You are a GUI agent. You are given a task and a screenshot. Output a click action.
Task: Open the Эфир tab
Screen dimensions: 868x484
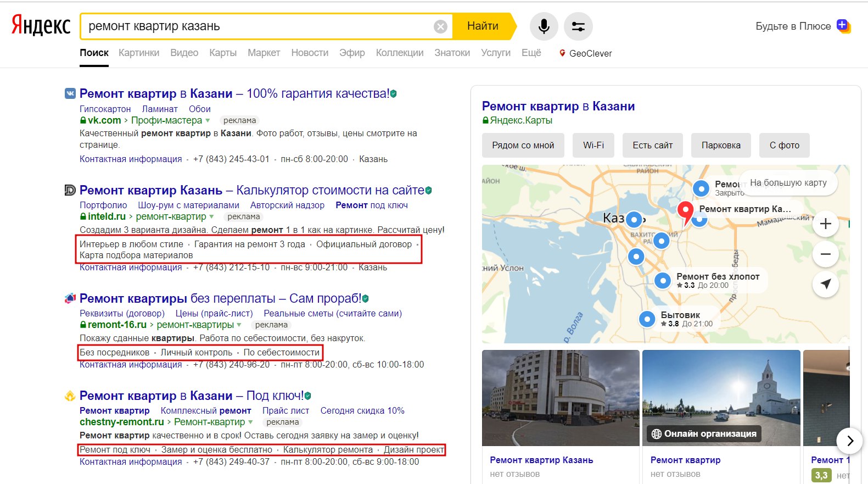[x=352, y=53]
